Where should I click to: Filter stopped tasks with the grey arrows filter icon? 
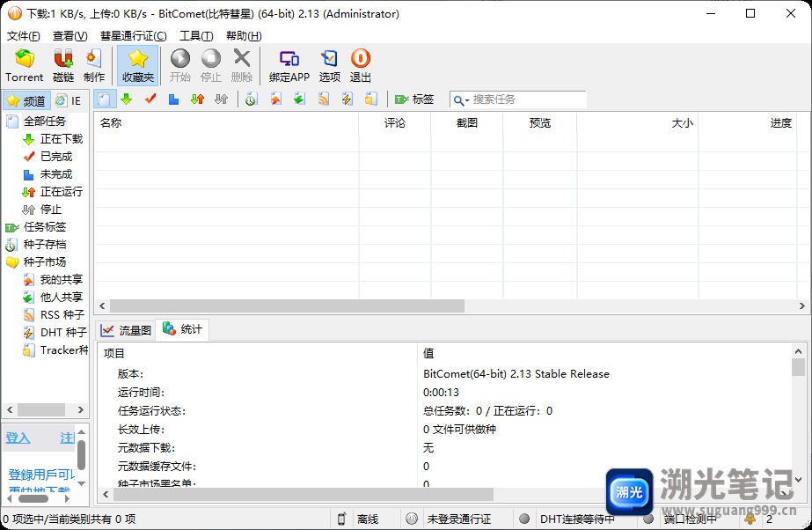point(221,99)
